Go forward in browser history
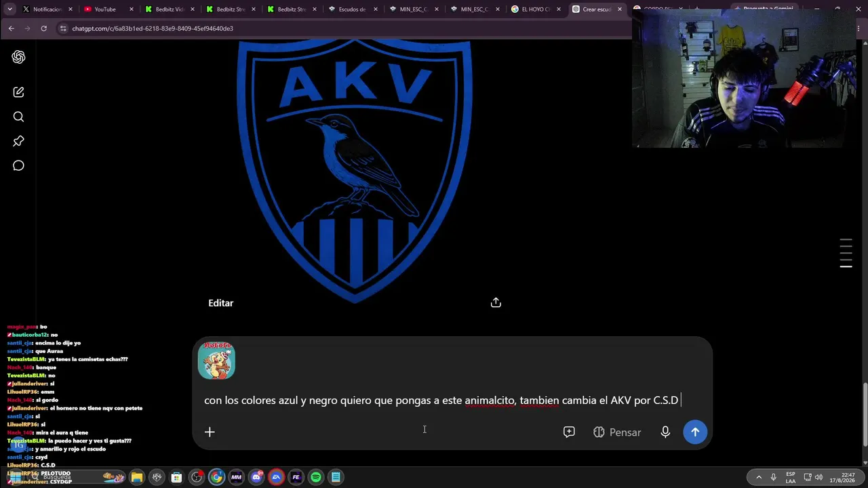Image resolution: width=868 pixels, height=488 pixels. point(27,28)
